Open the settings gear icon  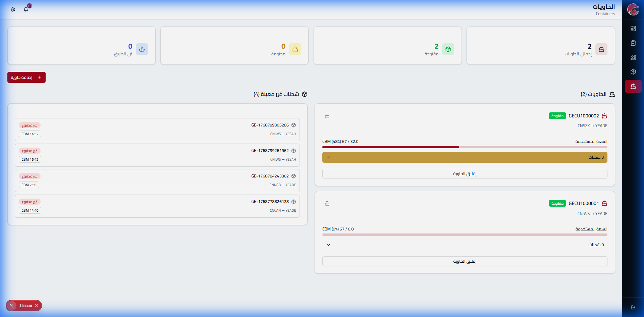[13, 9]
